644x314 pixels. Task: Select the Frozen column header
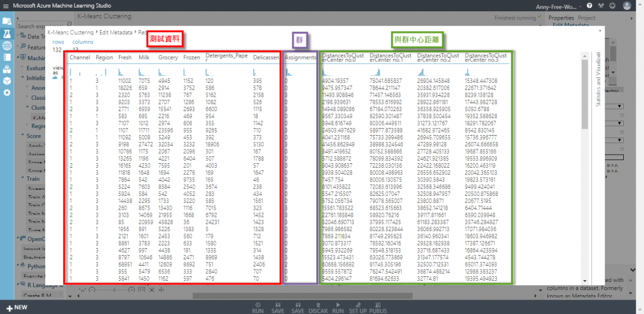(x=192, y=58)
